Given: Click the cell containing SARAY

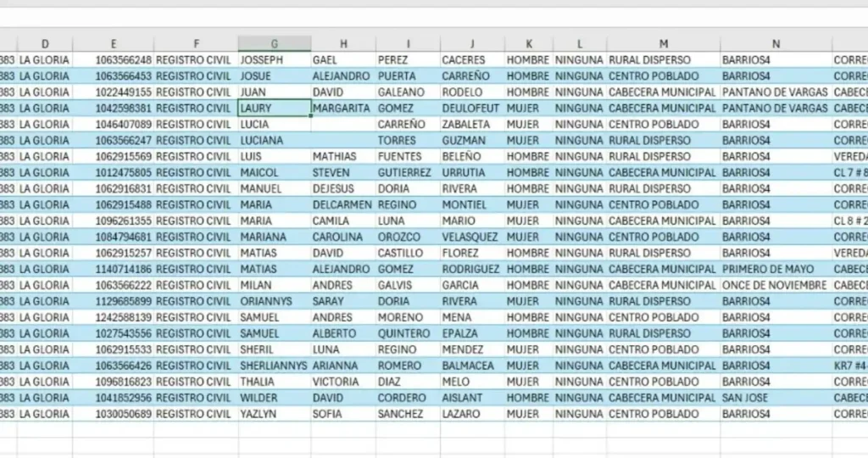Looking at the screenshot, I should (343, 301).
